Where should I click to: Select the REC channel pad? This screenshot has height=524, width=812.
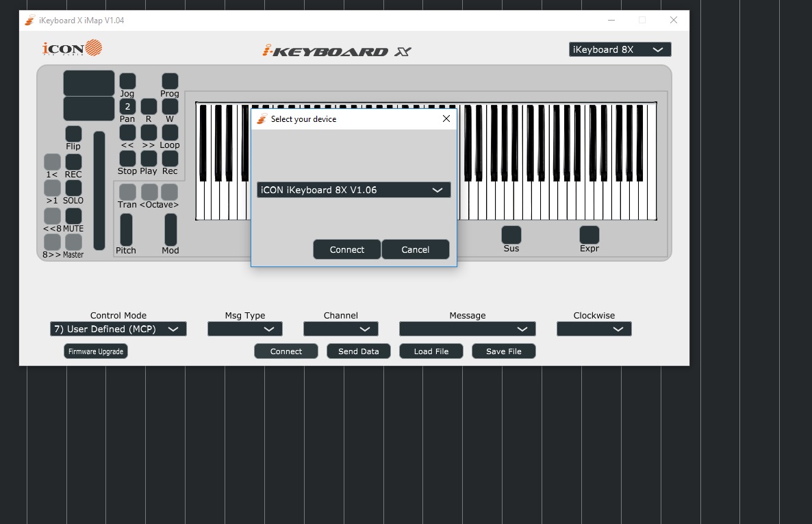click(73, 162)
